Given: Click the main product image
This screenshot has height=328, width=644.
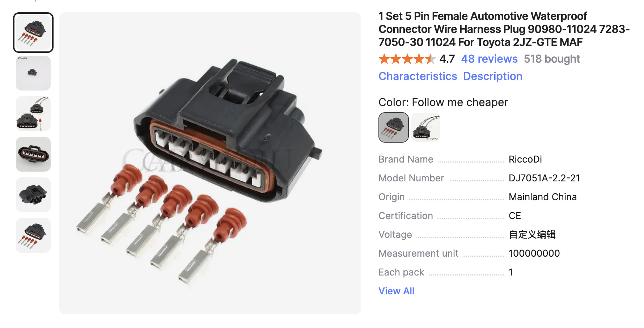Looking at the screenshot, I should (x=210, y=163).
